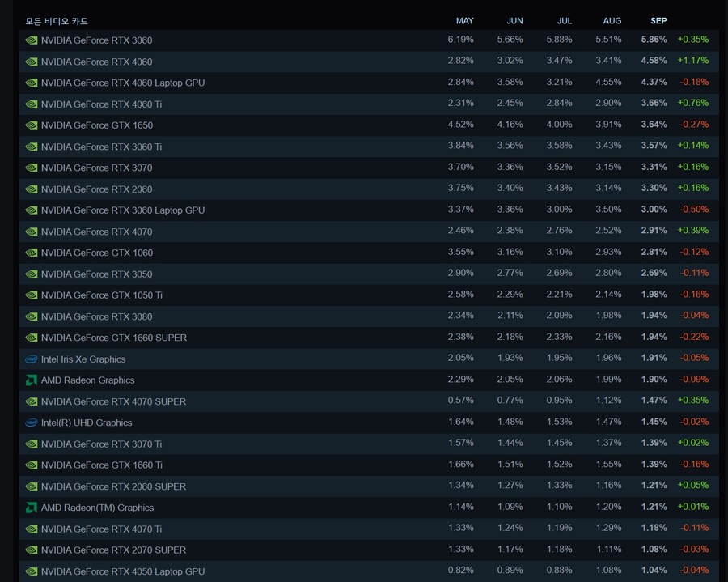The image size is (728, 582).
Task: Click the AUG column header
Action: click(612, 21)
